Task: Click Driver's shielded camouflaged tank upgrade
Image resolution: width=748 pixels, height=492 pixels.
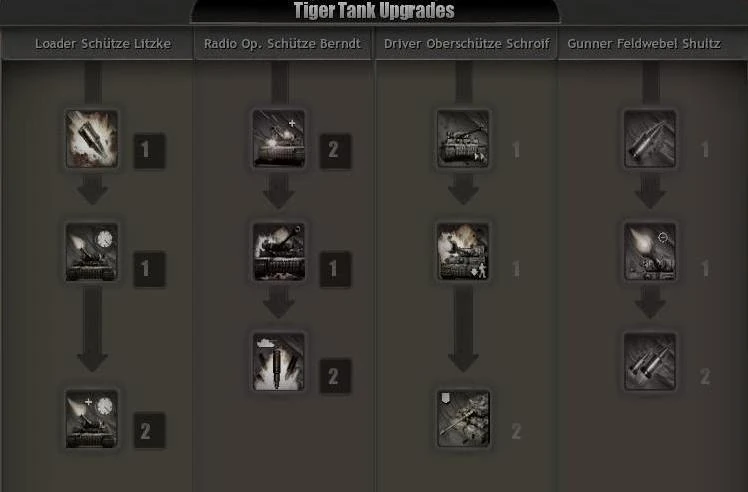Action: [x=463, y=419]
